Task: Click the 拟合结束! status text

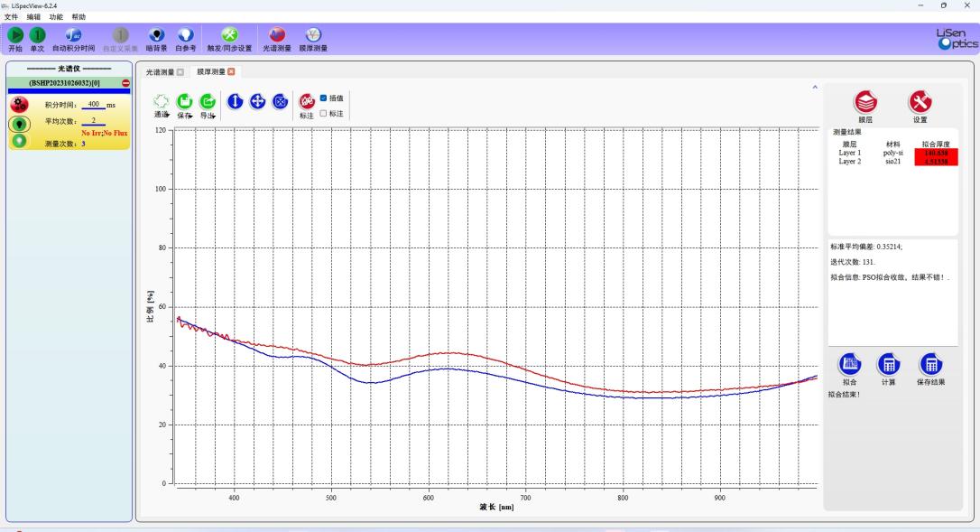Action: [845, 395]
